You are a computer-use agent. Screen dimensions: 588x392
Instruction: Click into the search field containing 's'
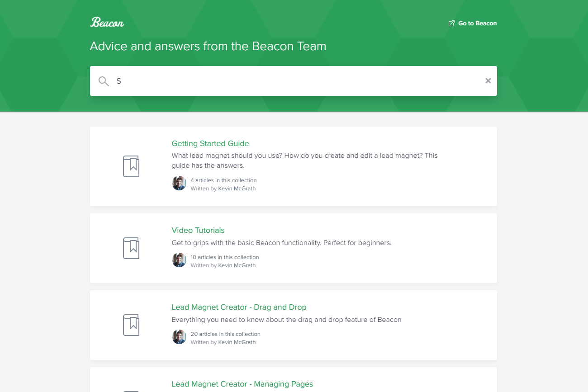pyautogui.click(x=294, y=81)
